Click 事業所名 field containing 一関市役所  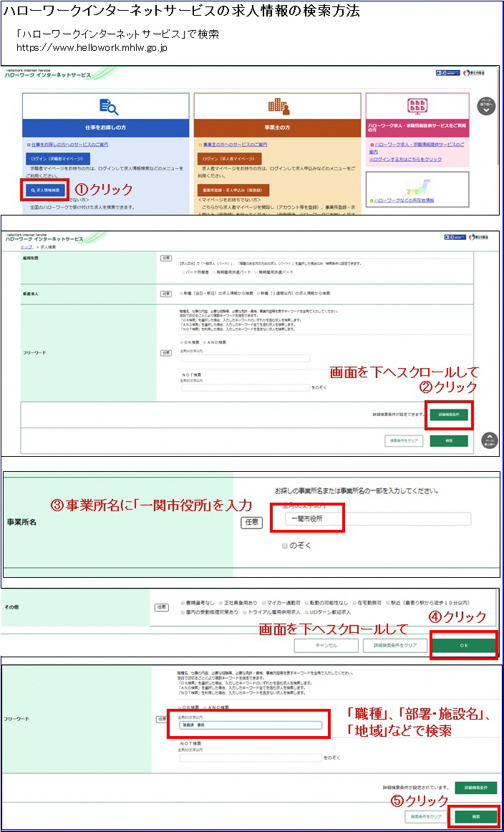pyautogui.click(x=377, y=519)
